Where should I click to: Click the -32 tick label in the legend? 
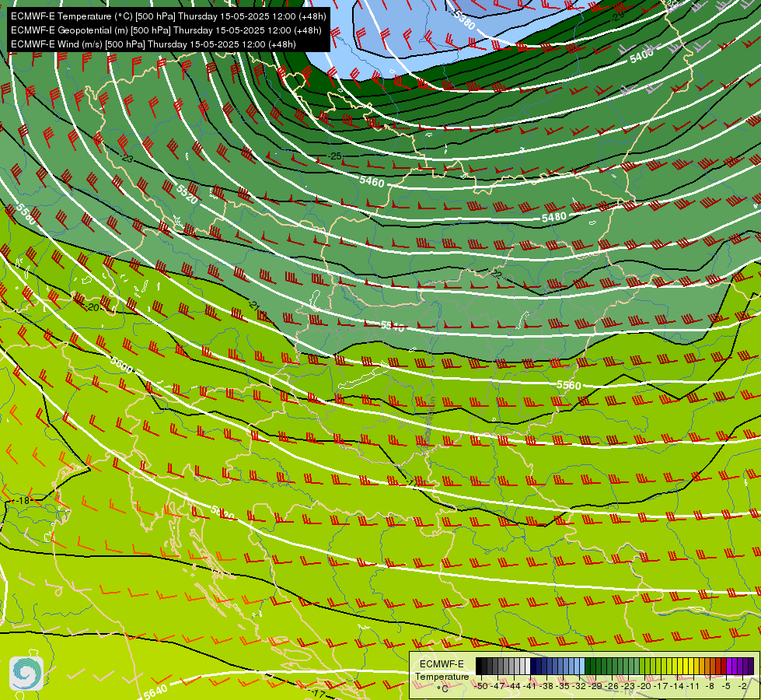pos(579,686)
